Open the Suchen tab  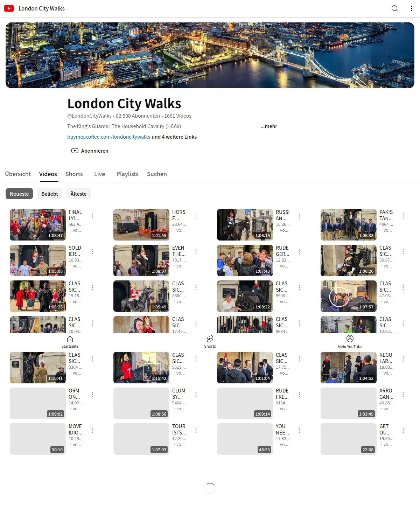coord(157,174)
